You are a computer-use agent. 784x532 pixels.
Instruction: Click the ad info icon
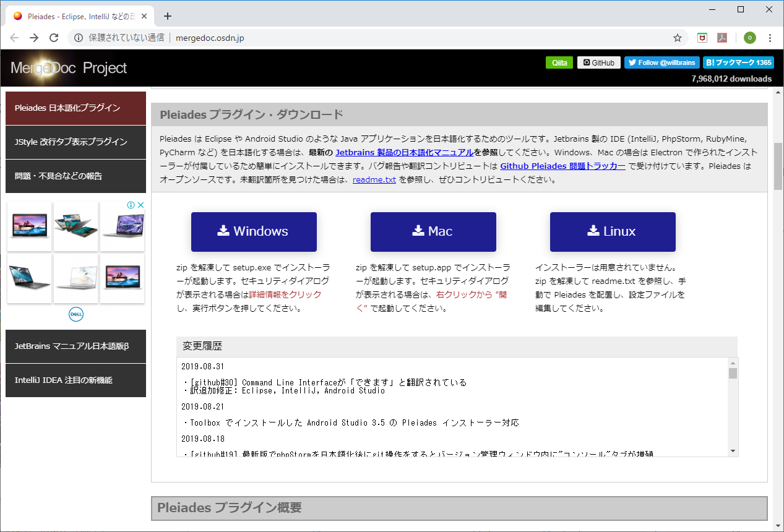(x=131, y=205)
